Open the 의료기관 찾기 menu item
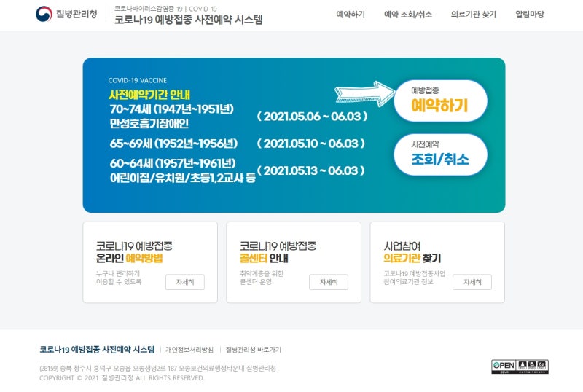 (473, 15)
